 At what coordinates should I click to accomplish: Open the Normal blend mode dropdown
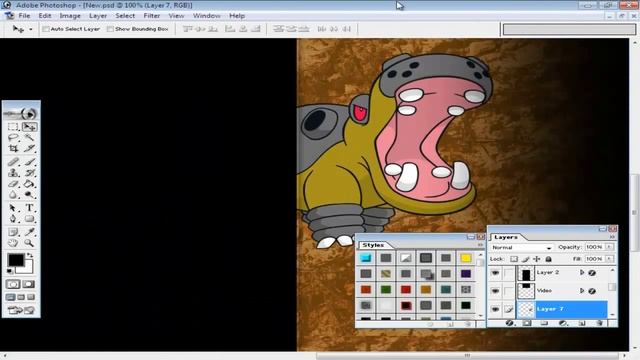tap(522, 247)
